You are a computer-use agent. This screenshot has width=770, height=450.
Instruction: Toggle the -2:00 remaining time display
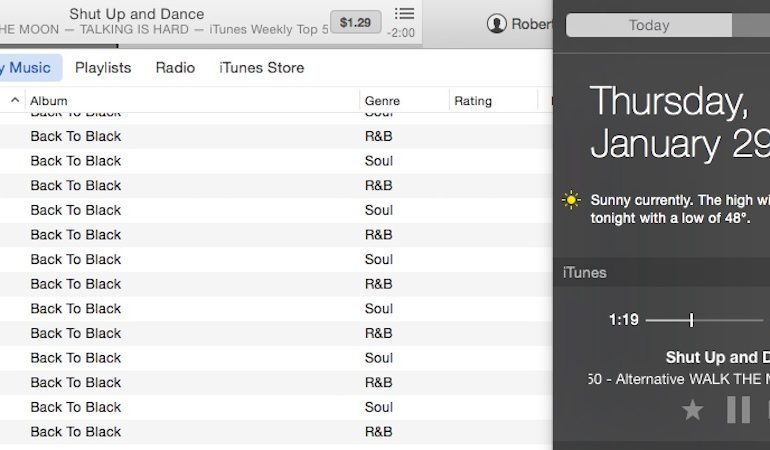[x=401, y=33]
